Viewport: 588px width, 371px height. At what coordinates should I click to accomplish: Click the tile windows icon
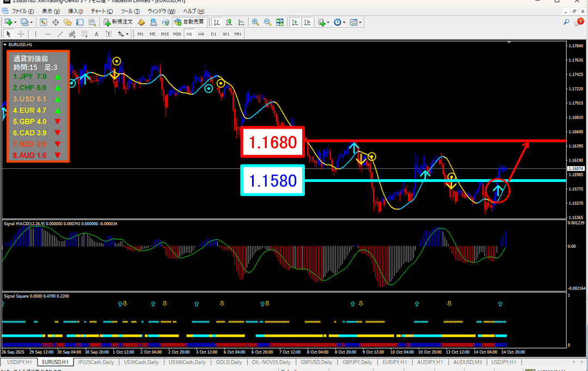click(x=280, y=22)
